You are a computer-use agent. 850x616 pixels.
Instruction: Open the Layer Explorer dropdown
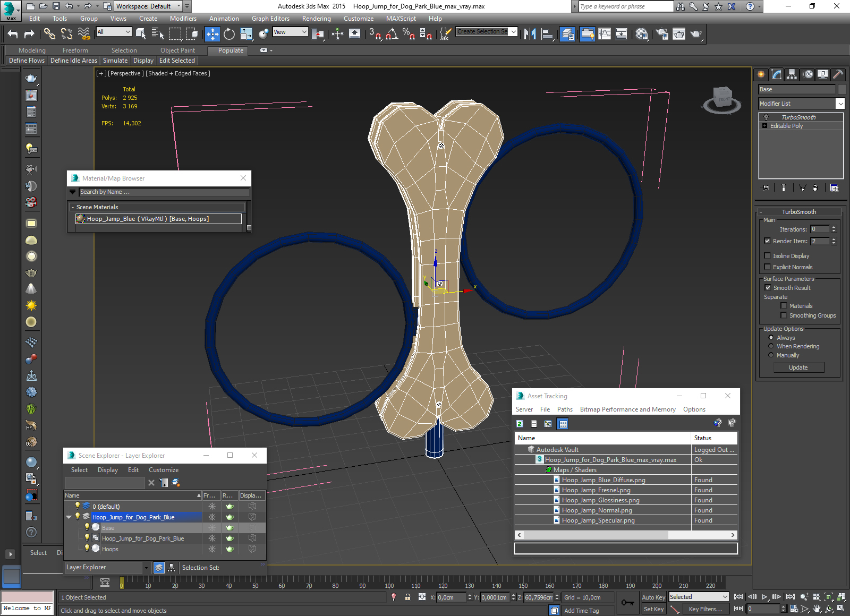146,568
